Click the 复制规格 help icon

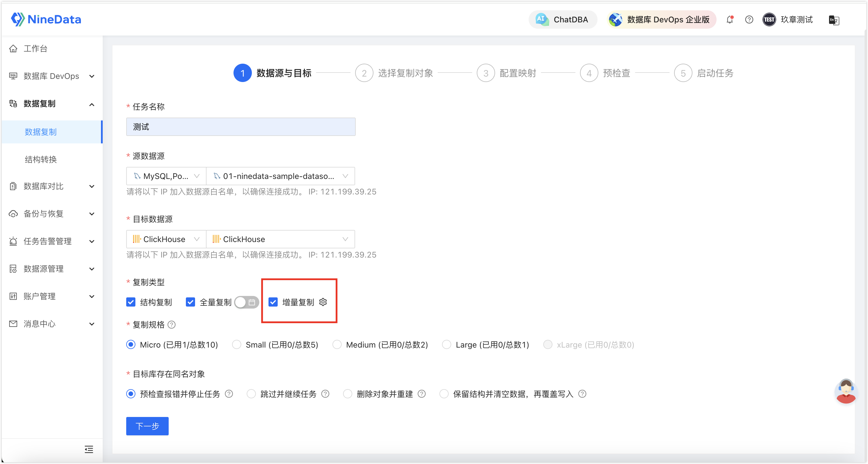pos(172,325)
